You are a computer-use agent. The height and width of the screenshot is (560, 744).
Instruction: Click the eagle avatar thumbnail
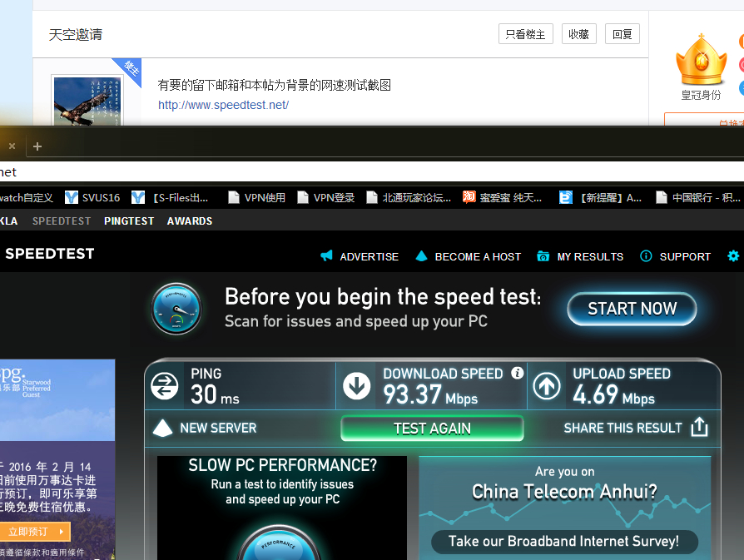(87, 101)
